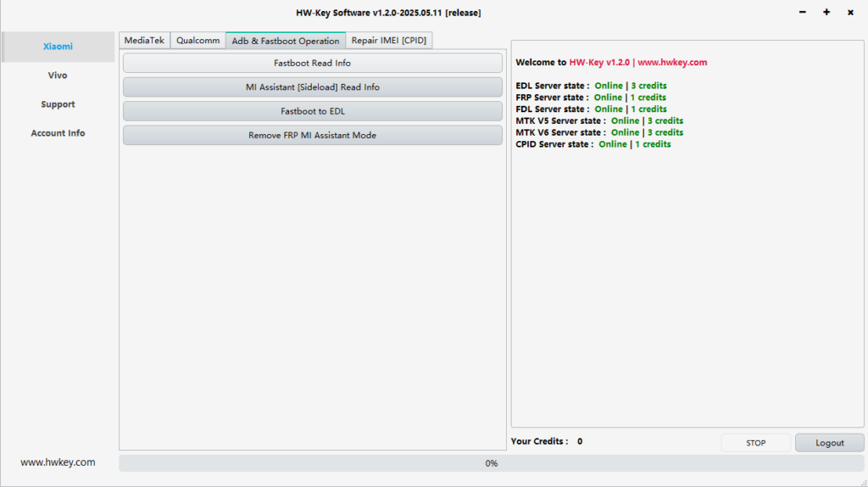This screenshot has width=868, height=487.
Task: Select Adb & Fastboot Operation tab
Action: pos(286,41)
